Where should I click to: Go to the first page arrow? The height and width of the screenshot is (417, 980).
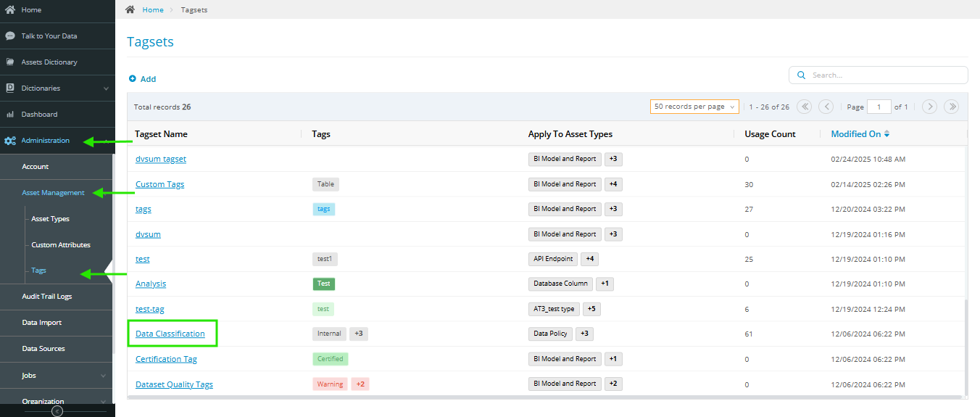pos(804,107)
